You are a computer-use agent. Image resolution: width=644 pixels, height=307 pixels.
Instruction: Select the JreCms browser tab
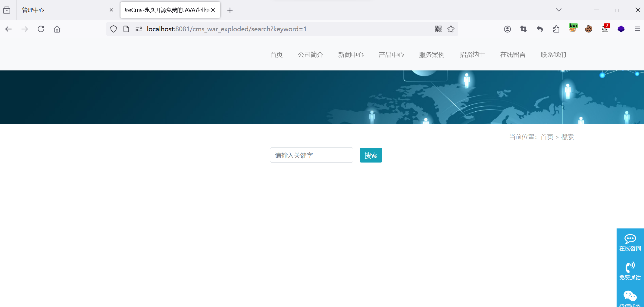click(170, 10)
